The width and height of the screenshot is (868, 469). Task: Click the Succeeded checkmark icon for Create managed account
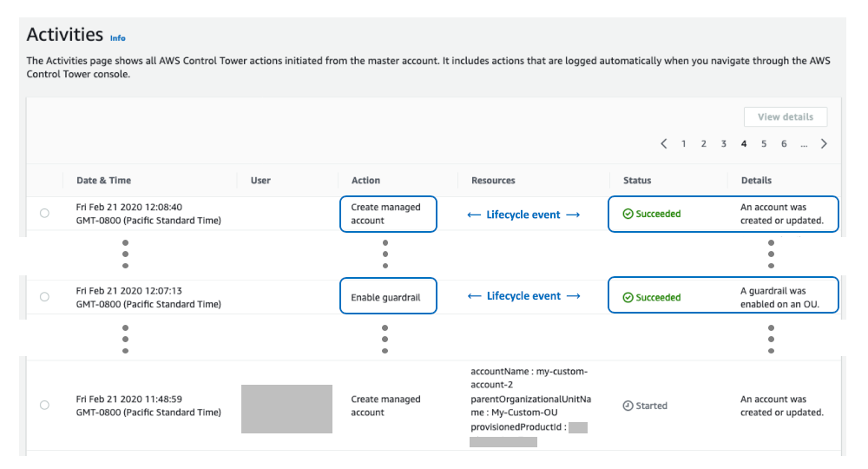[628, 214]
